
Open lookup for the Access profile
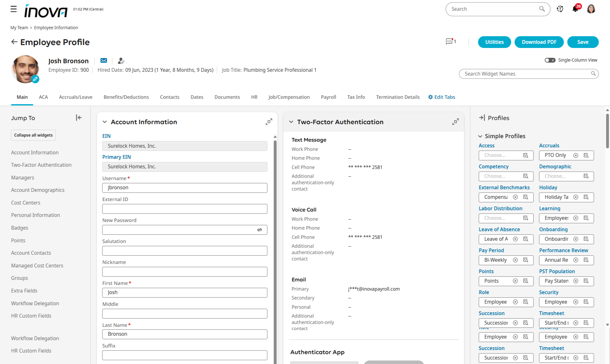(526, 155)
